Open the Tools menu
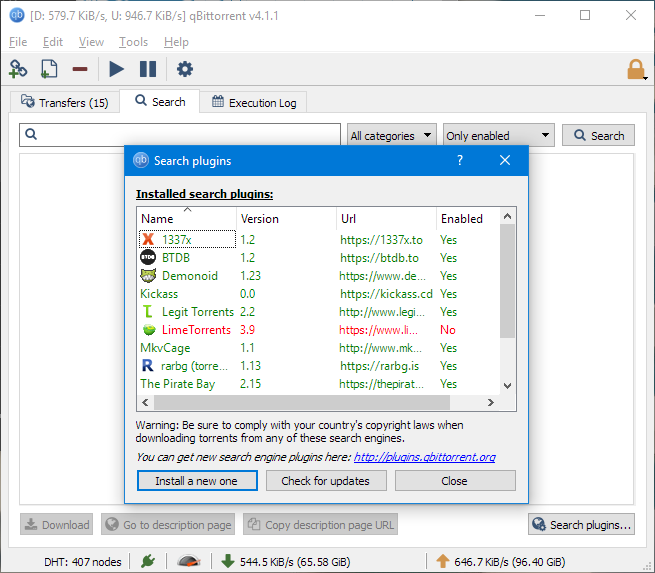This screenshot has height=573, width=655. 133,42
